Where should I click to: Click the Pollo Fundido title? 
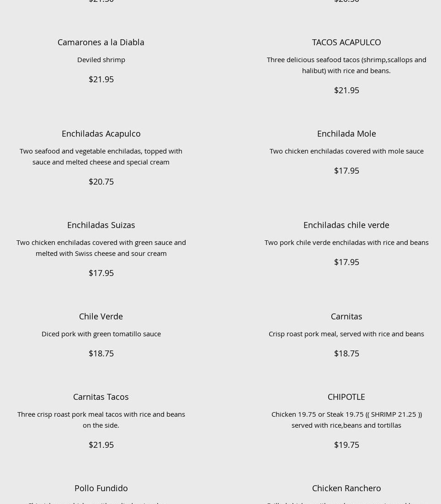(101, 488)
